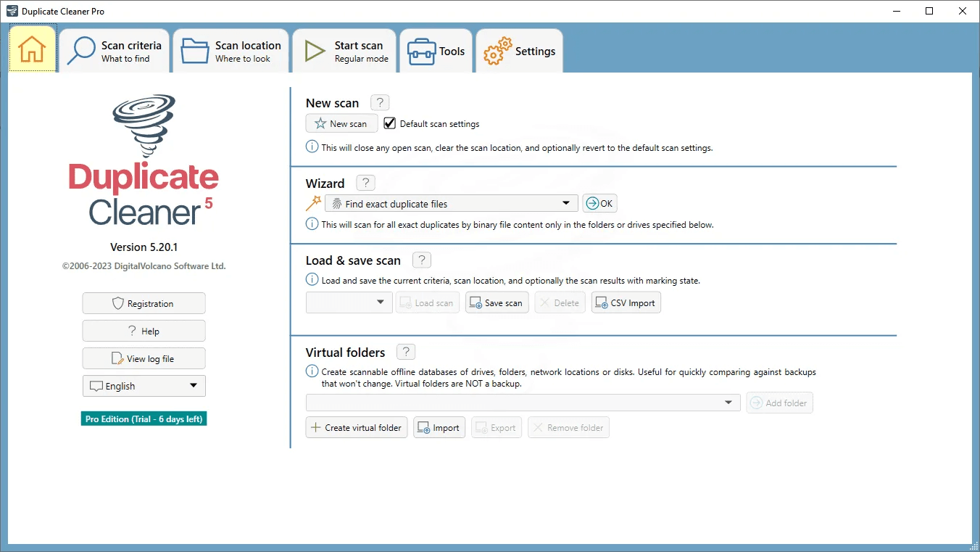Click the Load & save scan help icon

tap(421, 260)
